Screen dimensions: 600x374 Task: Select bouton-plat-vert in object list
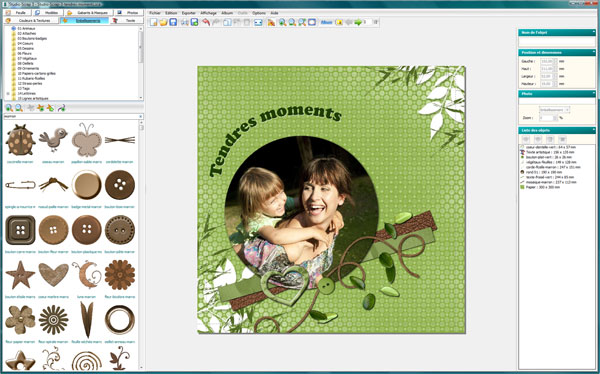[x=549, y=157]
